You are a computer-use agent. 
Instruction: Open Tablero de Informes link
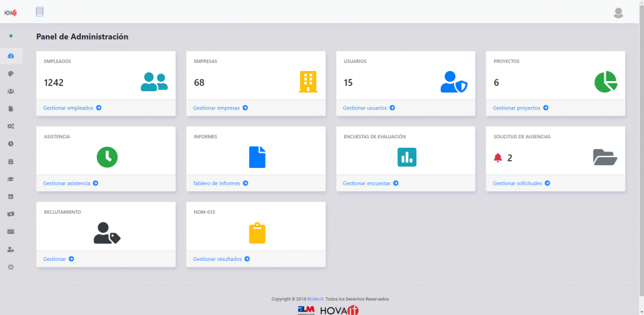[220, 184]
